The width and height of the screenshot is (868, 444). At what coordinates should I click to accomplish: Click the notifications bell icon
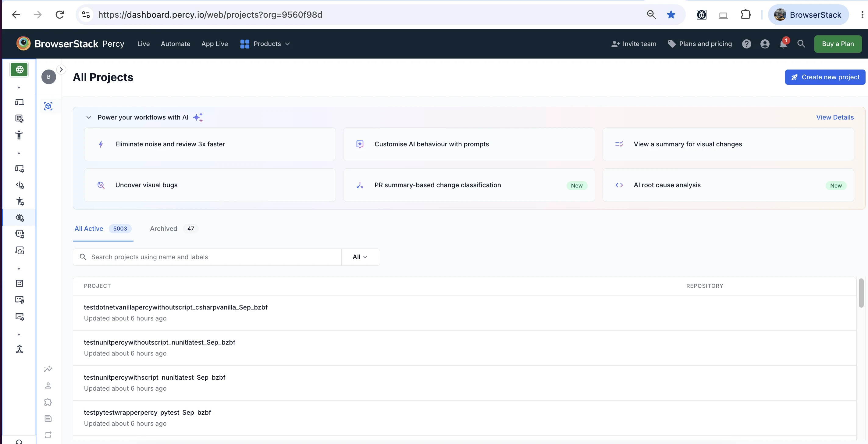pos(783,44)
